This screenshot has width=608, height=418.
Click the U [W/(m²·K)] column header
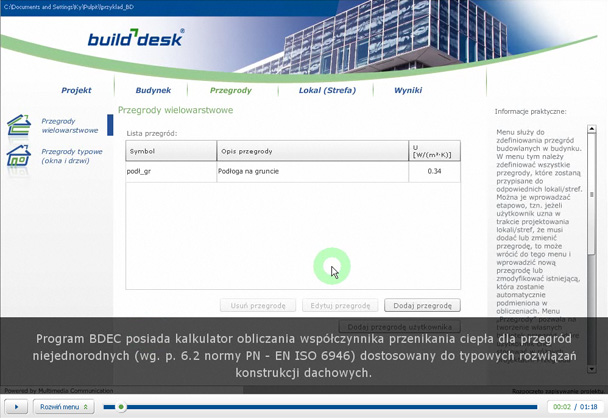pos(435,151)
